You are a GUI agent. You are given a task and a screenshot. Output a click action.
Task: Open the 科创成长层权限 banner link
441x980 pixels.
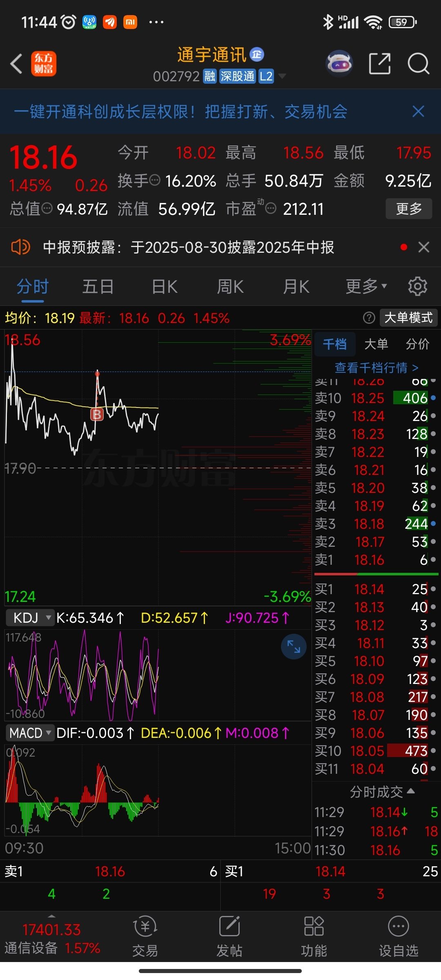(x=180, y=111)
